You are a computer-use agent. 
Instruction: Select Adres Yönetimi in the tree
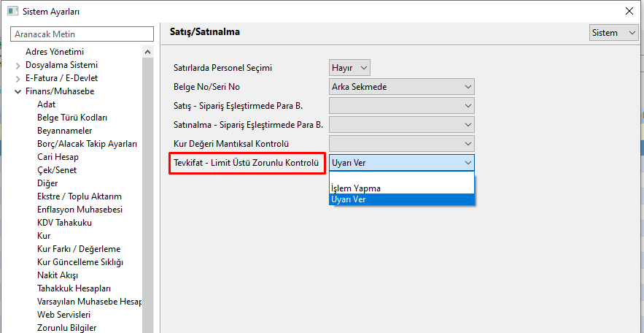pyautogui.click(x=55, y=52)
